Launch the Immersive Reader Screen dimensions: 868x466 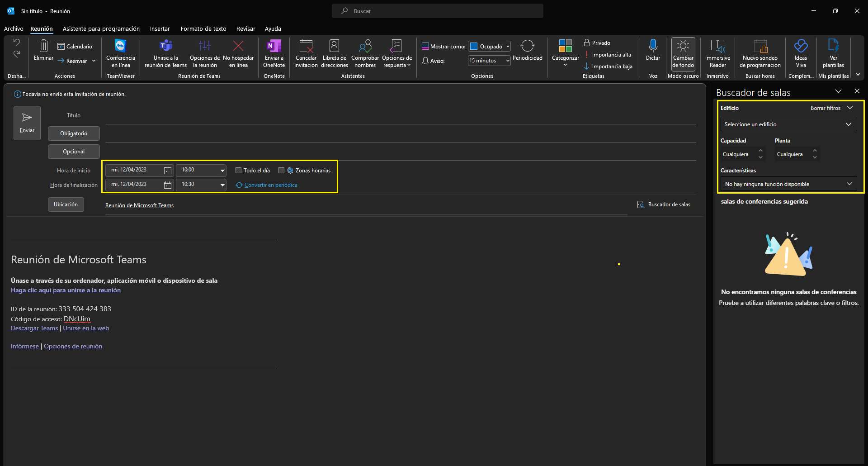(717, 53)
